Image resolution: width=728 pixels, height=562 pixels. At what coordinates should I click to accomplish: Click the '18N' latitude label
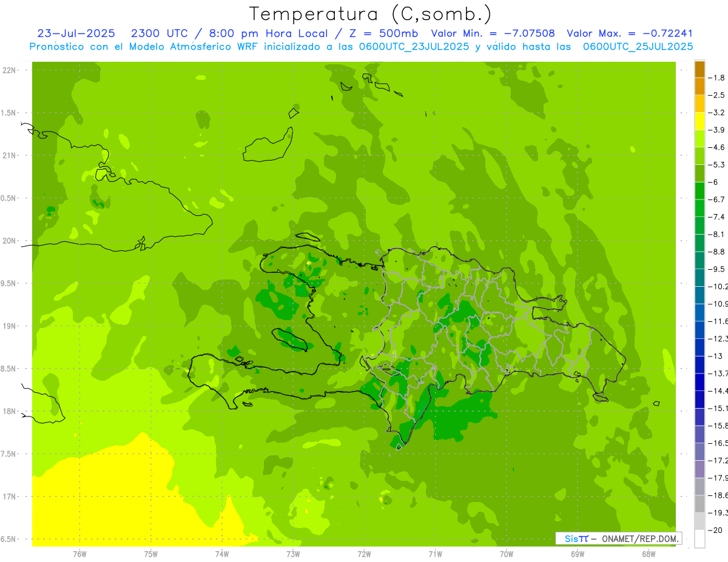[x=8, y=412]
